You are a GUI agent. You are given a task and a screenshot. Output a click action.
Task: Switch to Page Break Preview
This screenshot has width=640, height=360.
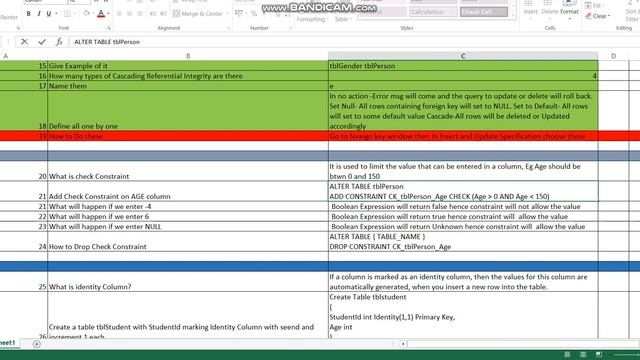(598, 355)
